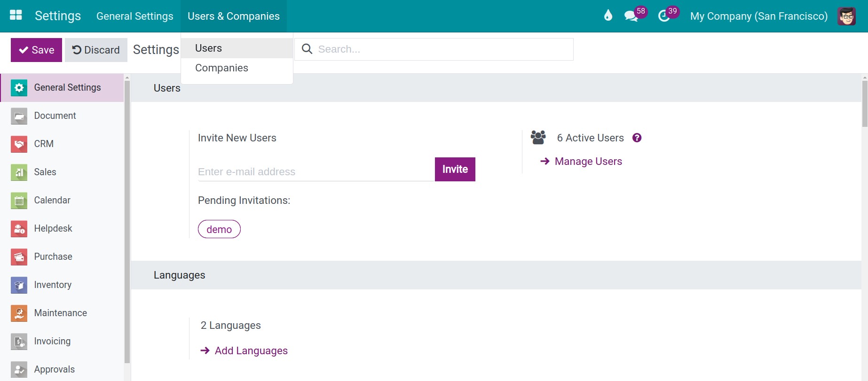This screenshot has width=868, height=381.
Task: Click the 'Invite New Users' label
Action: click(237, 138)
